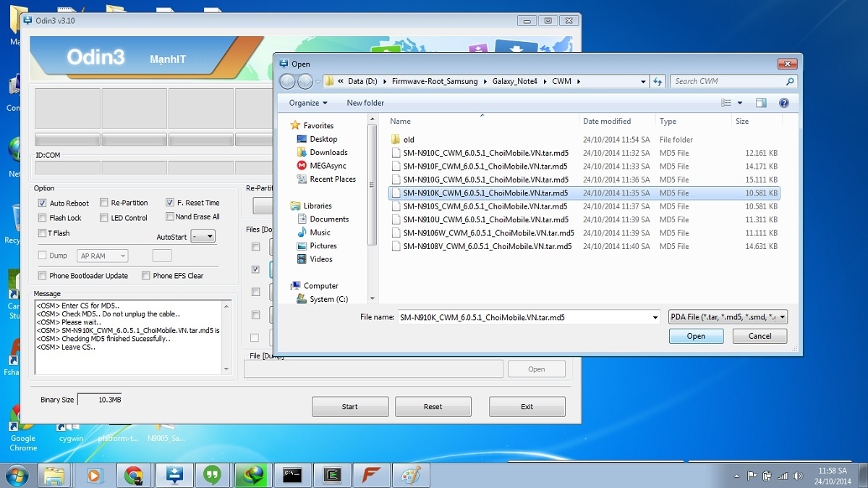
Task: Show hidden tray icons arrow
Action: click(x=736, y=476)
